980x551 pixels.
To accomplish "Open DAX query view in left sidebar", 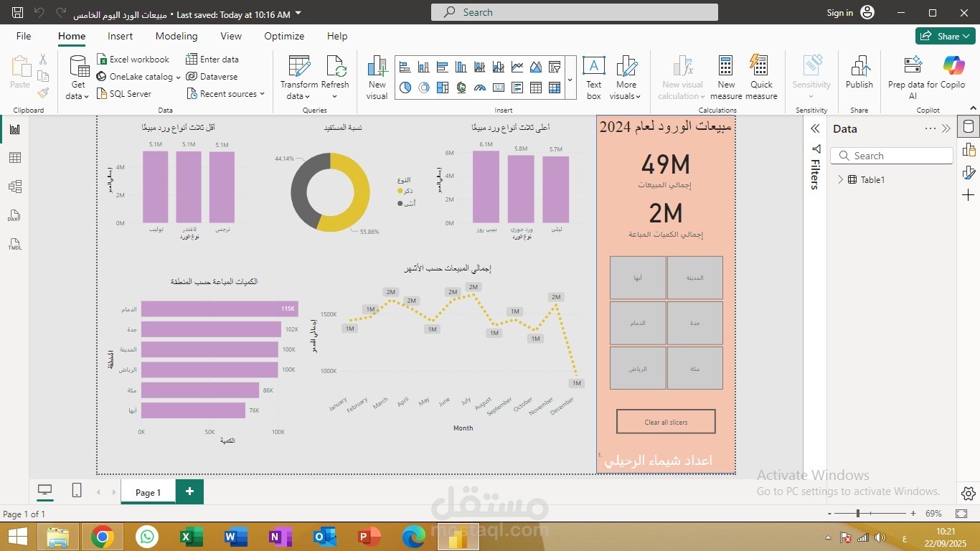I will (14, 215).
